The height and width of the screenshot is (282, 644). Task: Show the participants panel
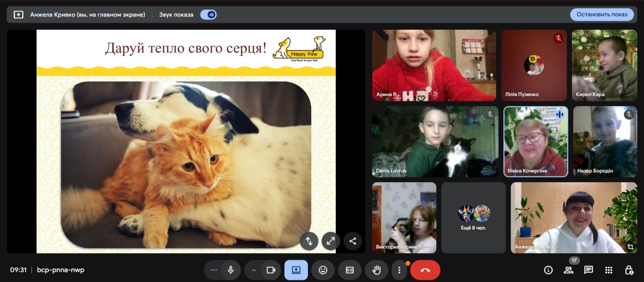[568, 270]
